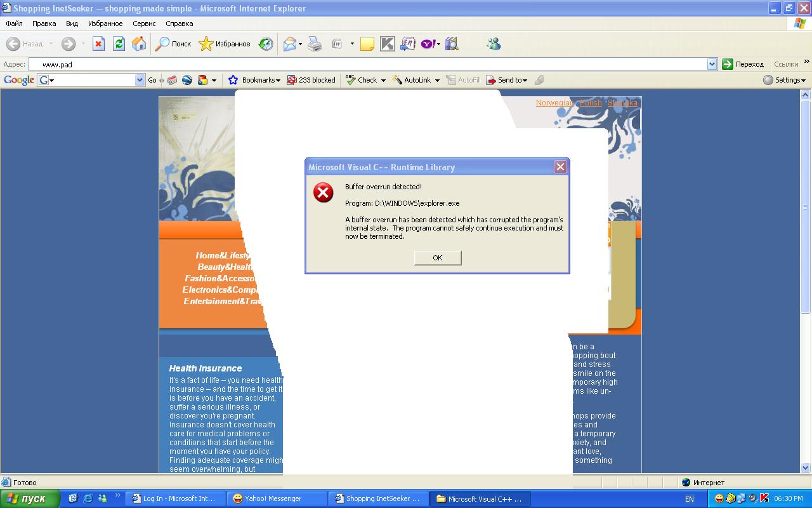The height and width of the screenshot is (508, 812).
Task: Open the Сервис menu
Action: [x=144, y=23]
